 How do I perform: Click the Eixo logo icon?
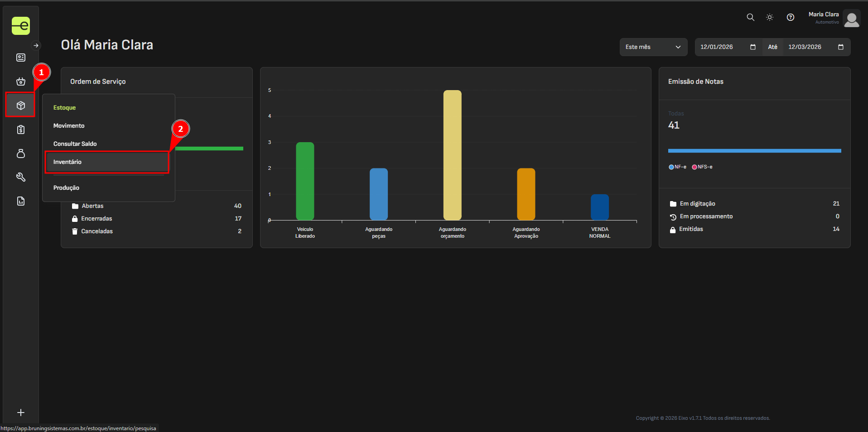click(21, 26)
